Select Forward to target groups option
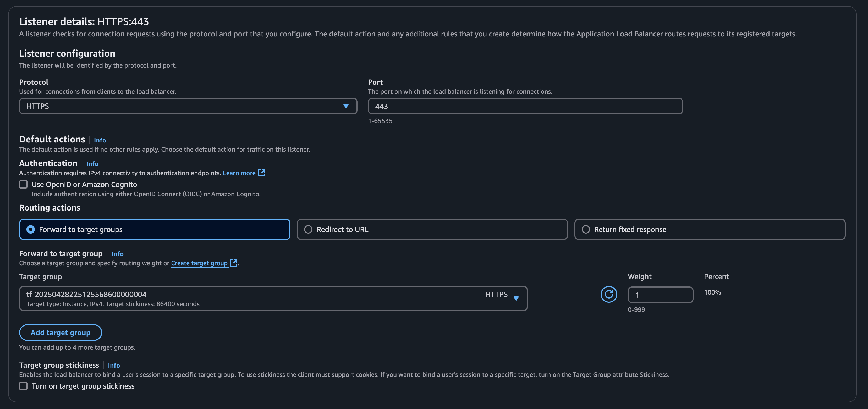The image size is (868, 409). point(31,229)
